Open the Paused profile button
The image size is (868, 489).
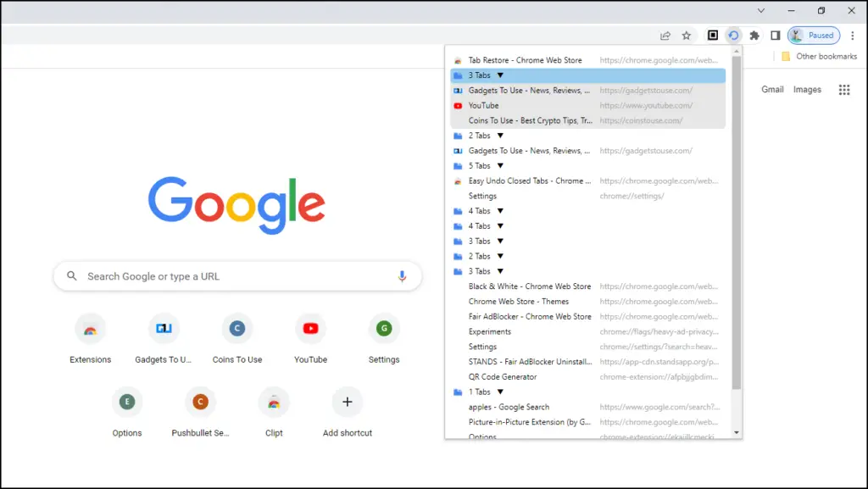pyautogui.click(x=814, y=36)
